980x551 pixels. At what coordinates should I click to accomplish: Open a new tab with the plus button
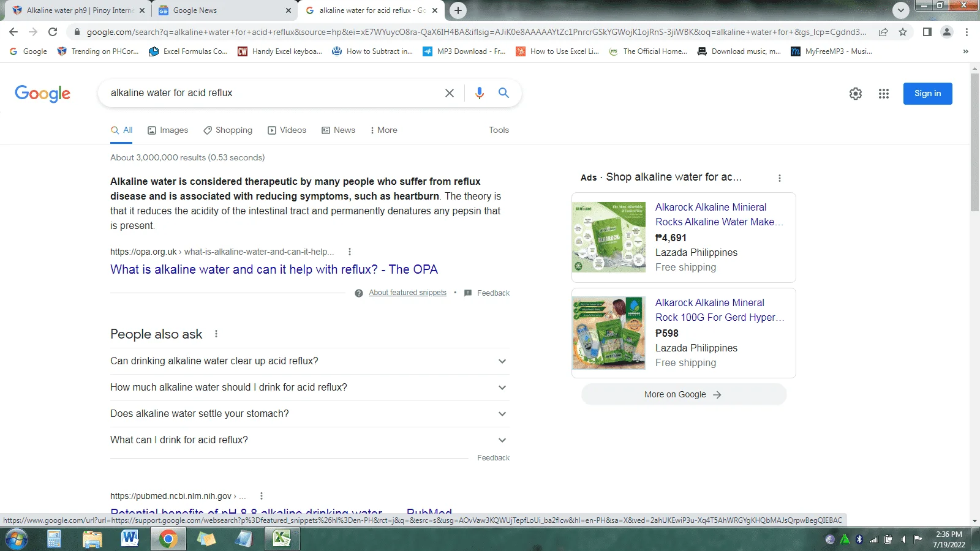[458, 10]
